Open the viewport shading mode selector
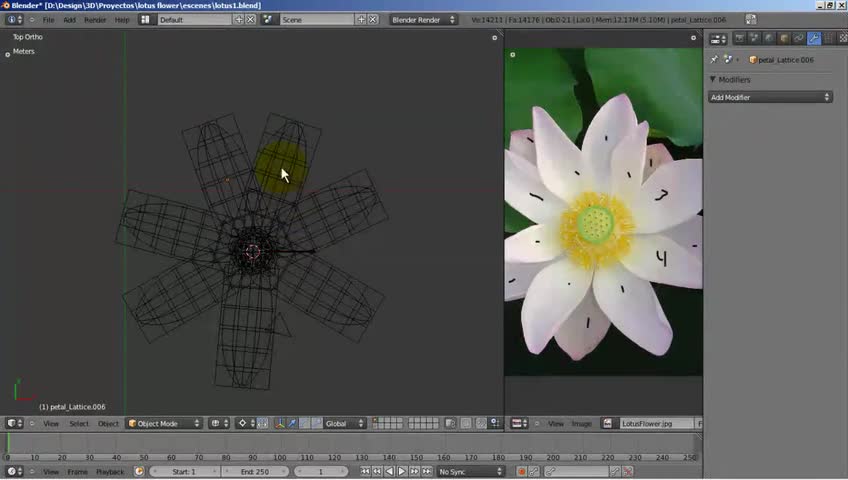The image size is (848, 480). pos(220,423)
